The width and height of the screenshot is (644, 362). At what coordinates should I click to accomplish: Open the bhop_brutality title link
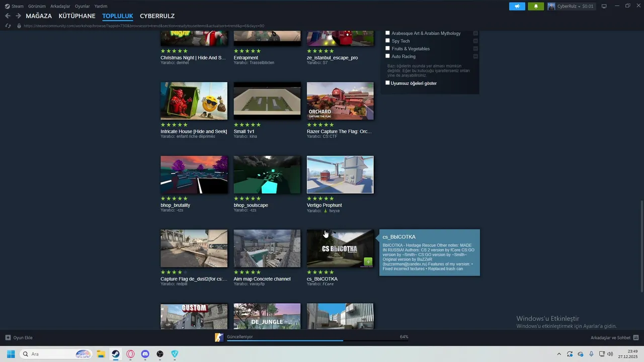click(175, 205)
